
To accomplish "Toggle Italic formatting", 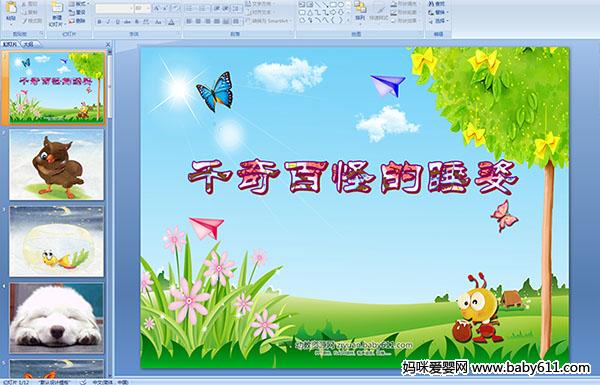I will pyautogui.click(x=108, y=22).
